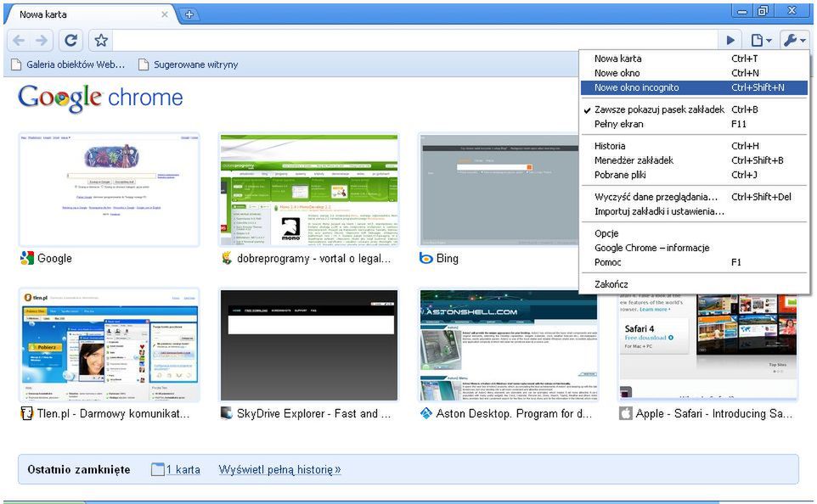The height and width of the screenshot is (504, 817).
Task: Choose Zakończ to exit
Action: 694,284
